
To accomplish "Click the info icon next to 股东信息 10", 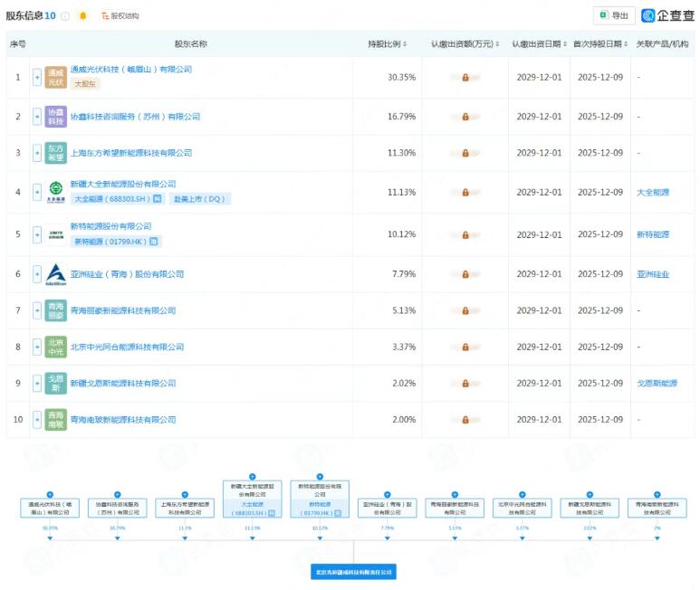I will [x=65, y=16].
